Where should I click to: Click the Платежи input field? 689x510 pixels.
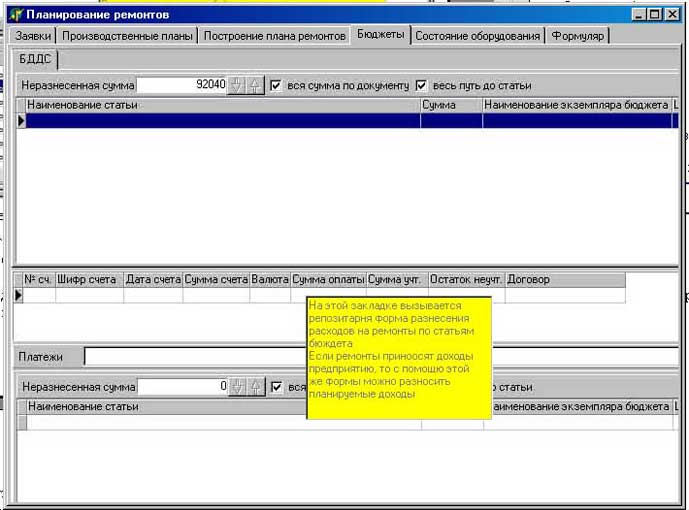click(381, 356)
